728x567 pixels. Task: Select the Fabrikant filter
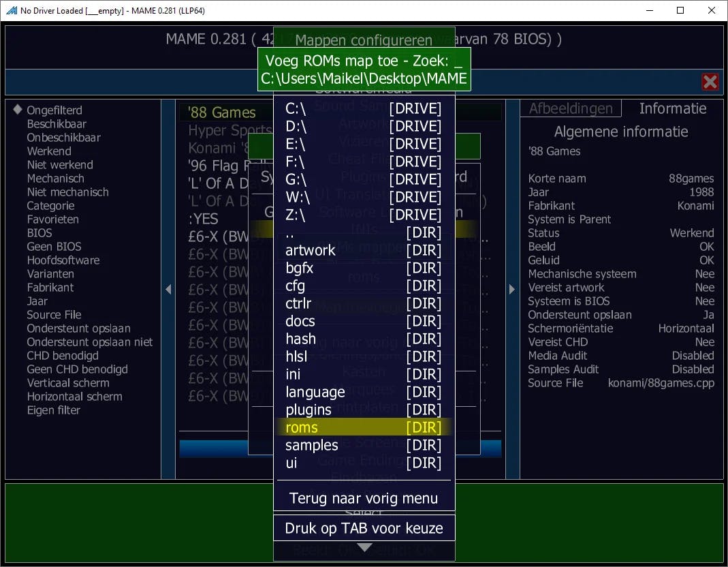[50, 287]
